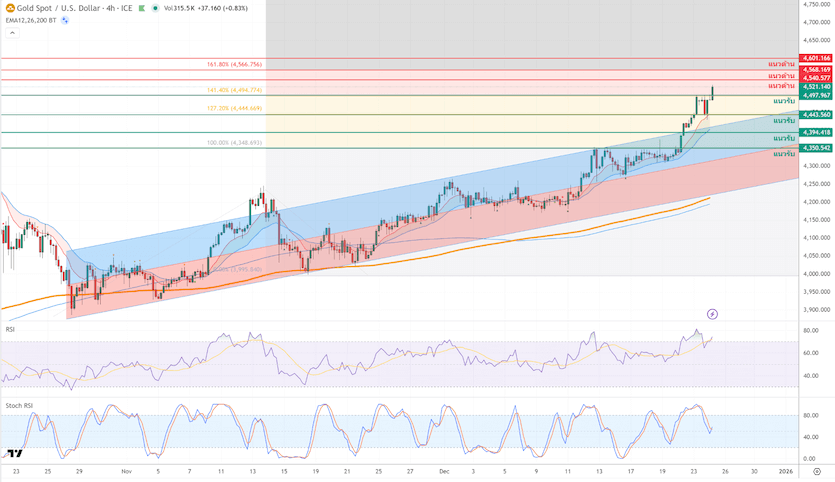This screenshot has width=835, height=482.
Task: Click the gold symbol logo icon
Action: click(x=8, y=7)
